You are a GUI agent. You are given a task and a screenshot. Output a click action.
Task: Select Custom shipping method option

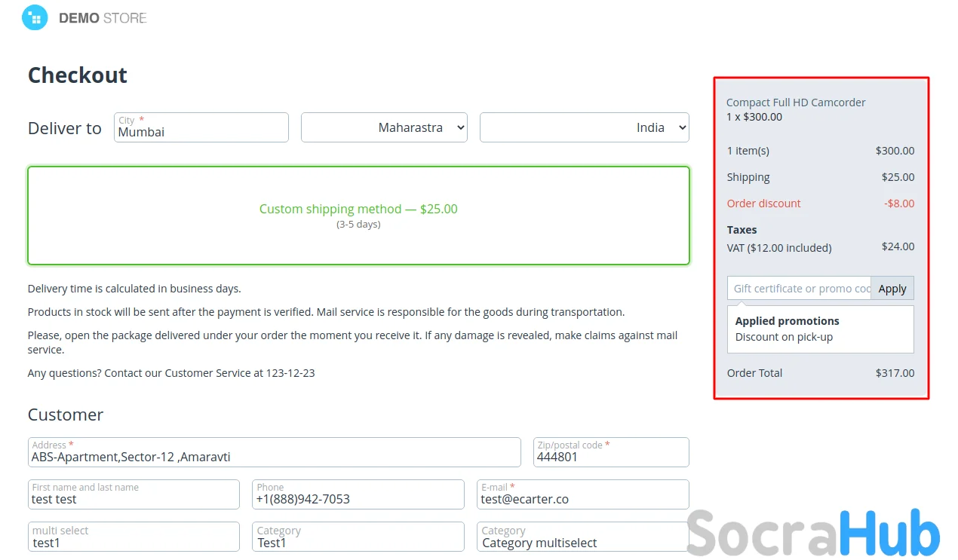tap(358, 216)
